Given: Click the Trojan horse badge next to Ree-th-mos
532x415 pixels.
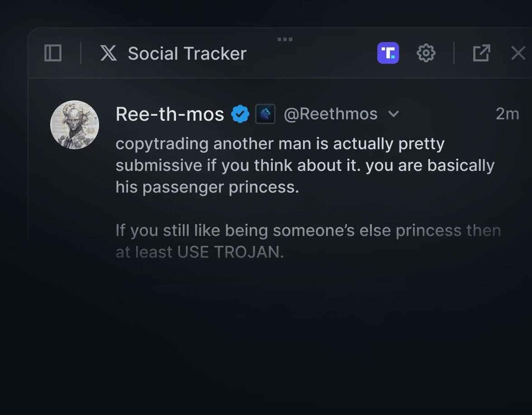Looking at the screenshot, I should (266, 114).
